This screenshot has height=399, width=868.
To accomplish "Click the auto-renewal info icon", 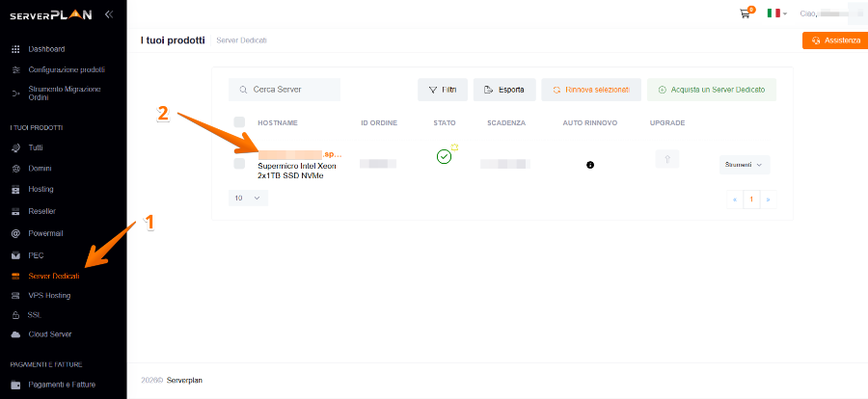I will tap(589, 165).
